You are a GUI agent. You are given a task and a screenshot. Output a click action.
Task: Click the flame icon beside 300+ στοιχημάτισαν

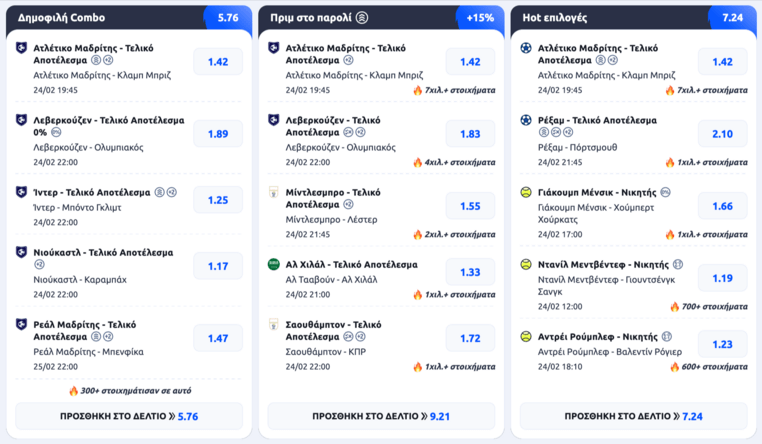(73, 391)
